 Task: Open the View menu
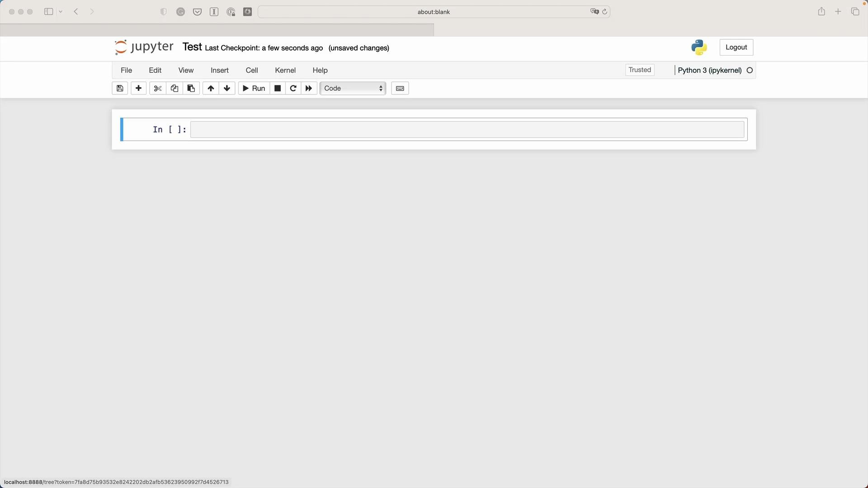[x=186, y=70]
